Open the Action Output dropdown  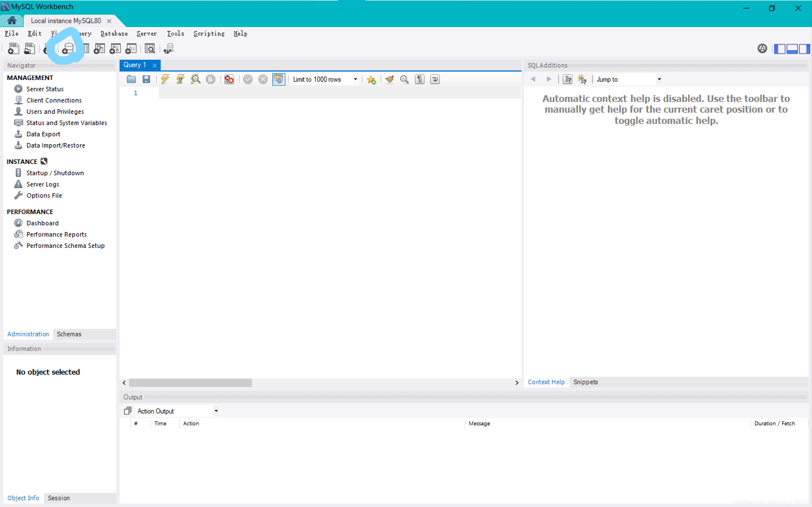(216, 411)
